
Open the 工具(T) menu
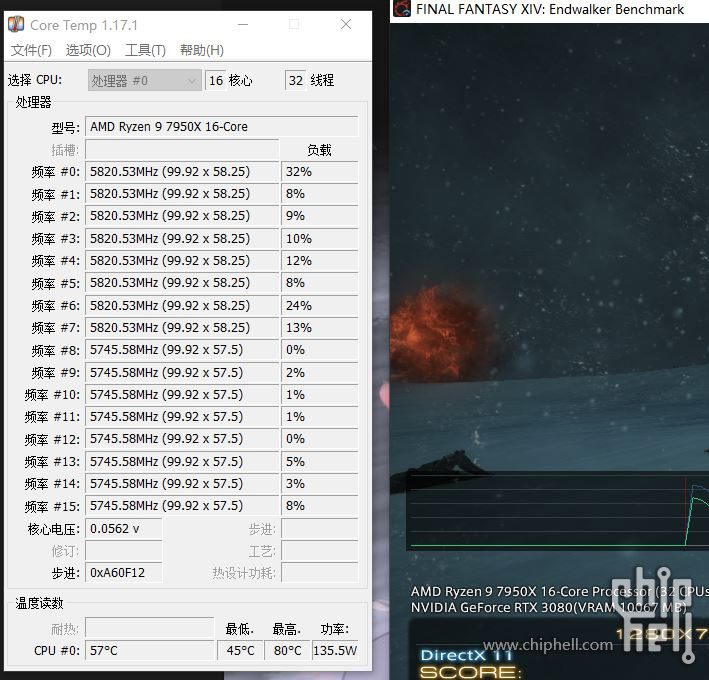tap(145, 50)
